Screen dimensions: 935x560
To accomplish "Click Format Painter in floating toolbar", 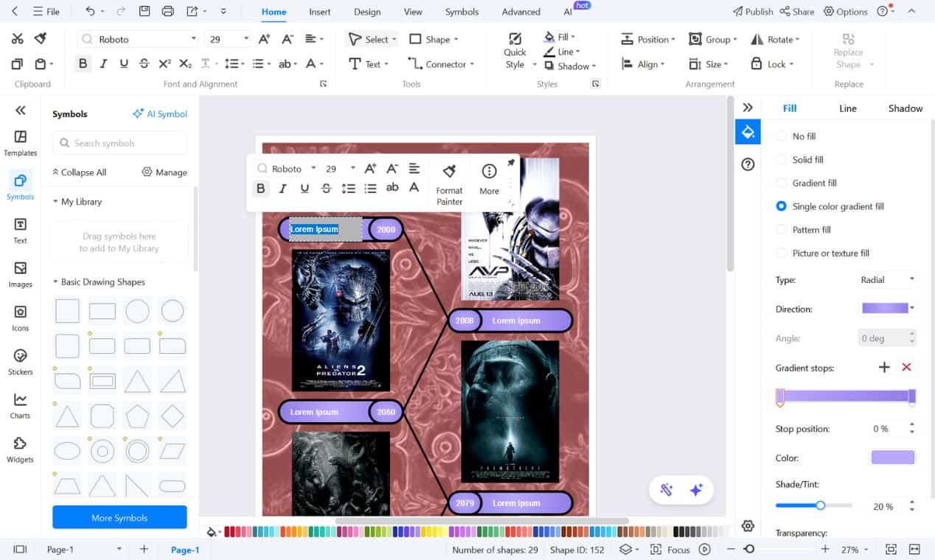I will 449,184.
